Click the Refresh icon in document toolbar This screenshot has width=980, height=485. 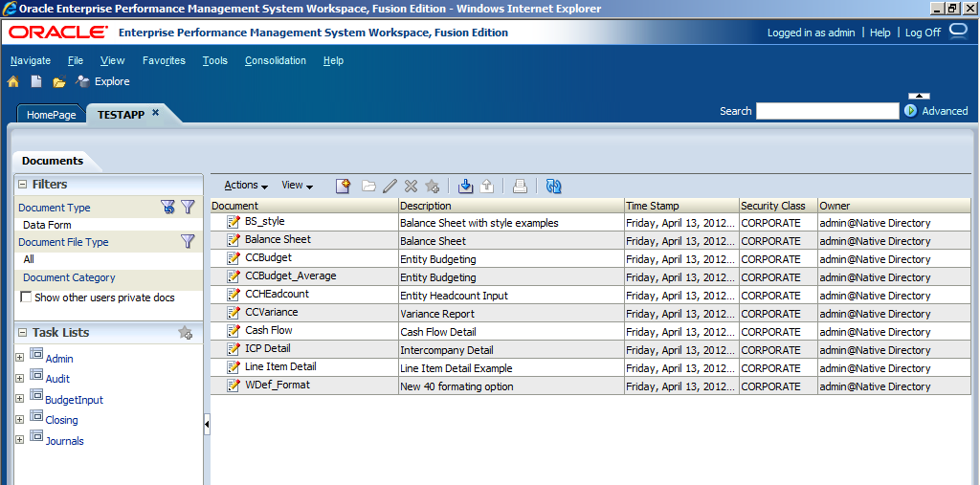[554, 186]
